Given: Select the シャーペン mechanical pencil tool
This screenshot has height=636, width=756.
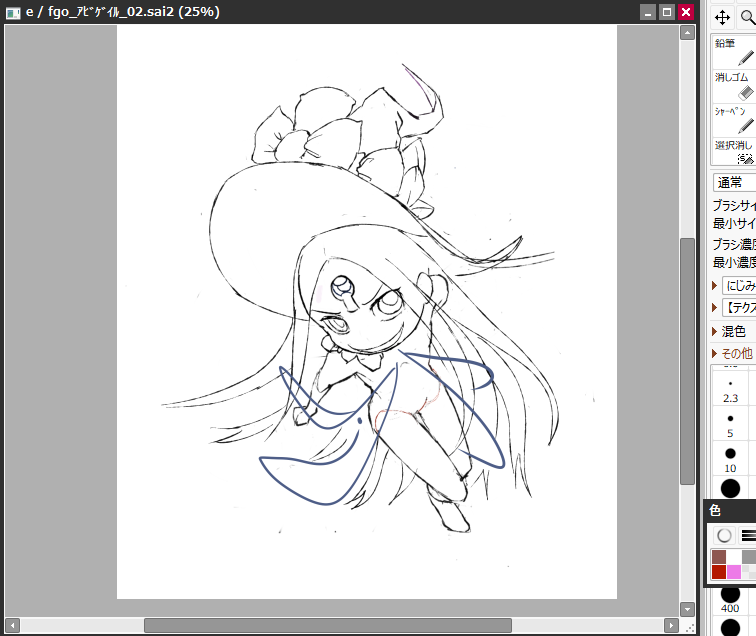Looking at the screenshot, I should (734, 120).
